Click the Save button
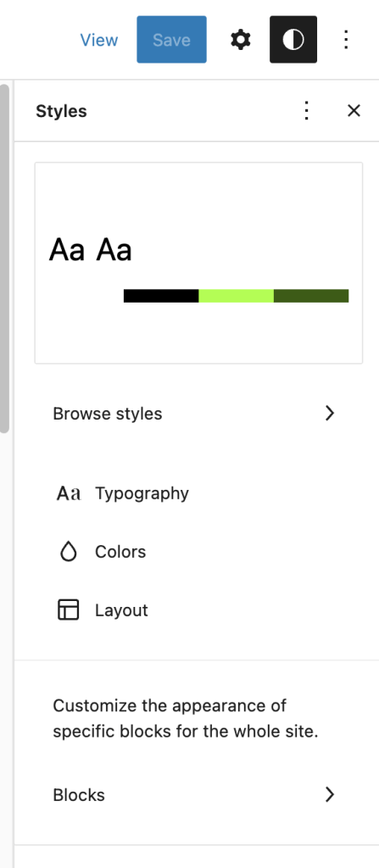 point(172,40)
